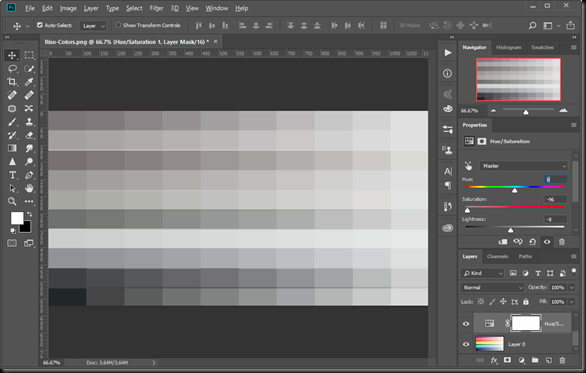
Task: Select the Clone Stamp tool
Action: (29, 122)
